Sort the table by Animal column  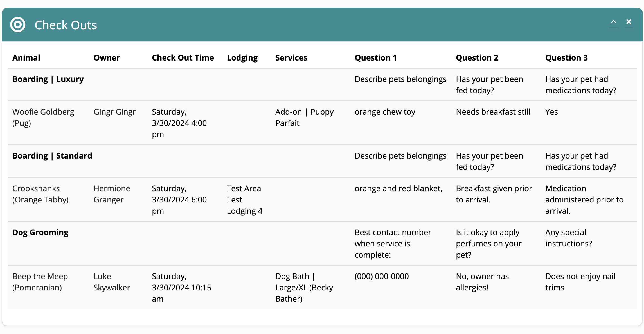click(26, 57)
